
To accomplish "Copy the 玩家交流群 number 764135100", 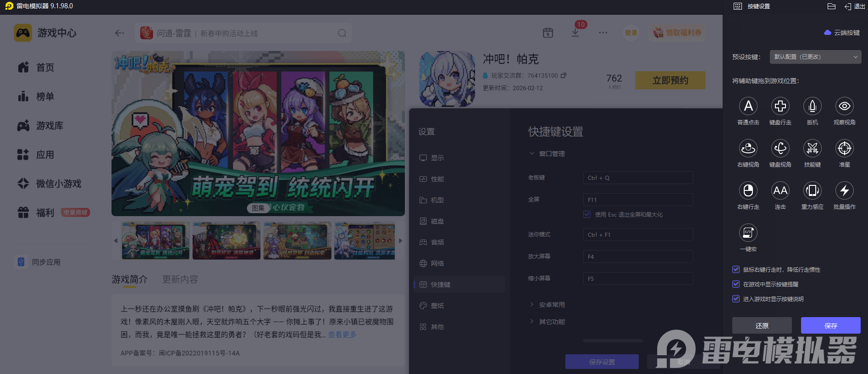I will [564, 75].
